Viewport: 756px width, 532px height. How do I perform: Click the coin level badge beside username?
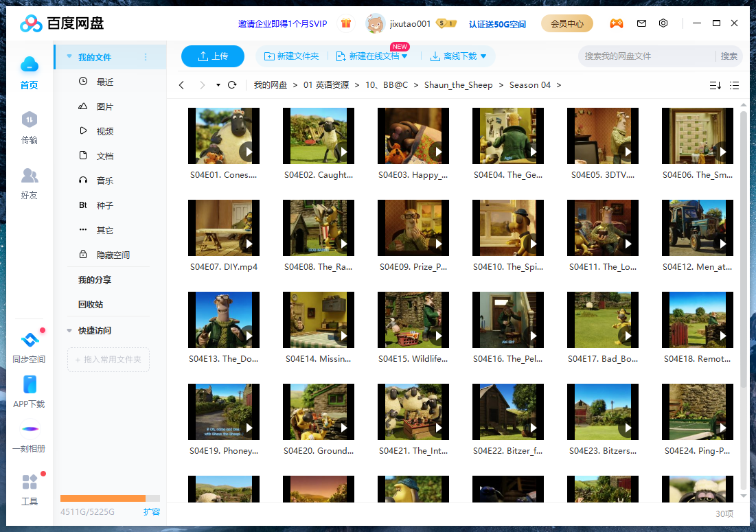click(446, 23)
